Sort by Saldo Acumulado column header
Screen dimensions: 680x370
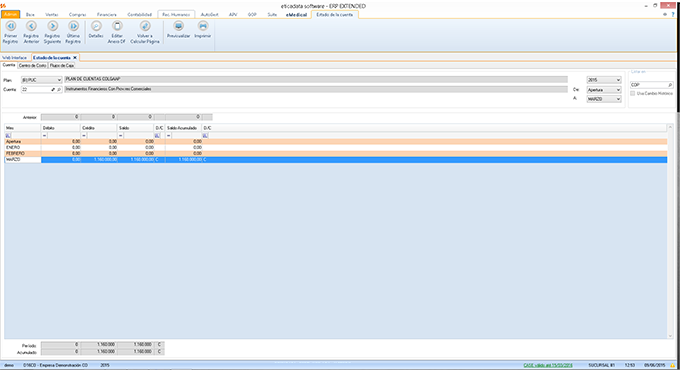pos(183,128)
